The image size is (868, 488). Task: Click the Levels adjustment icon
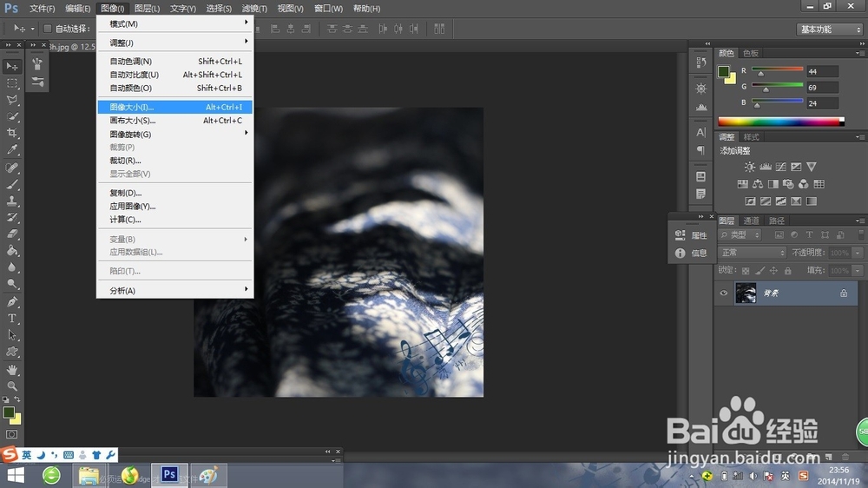tap(765, 167)
